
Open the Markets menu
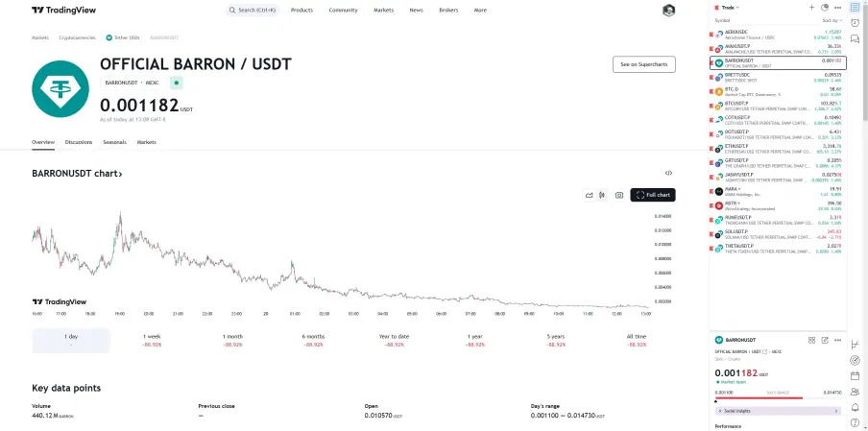coord(384,10)
